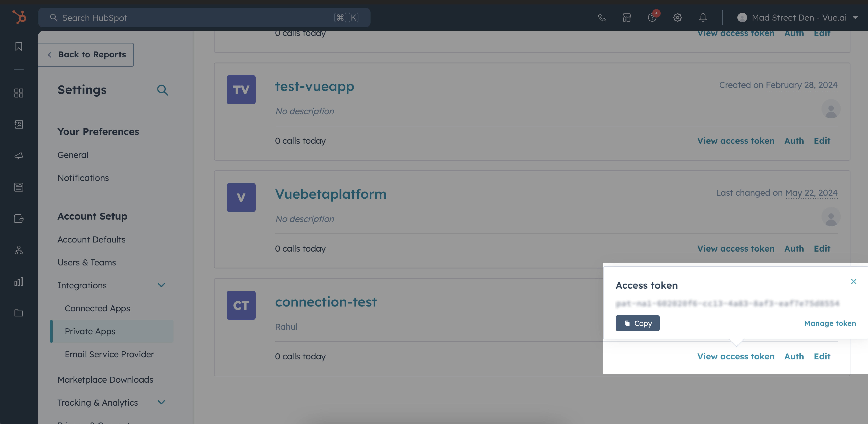Screen dimensions: 868x424
Task: Open the Vuebetaplatform app link
Action: click(330, 194)
